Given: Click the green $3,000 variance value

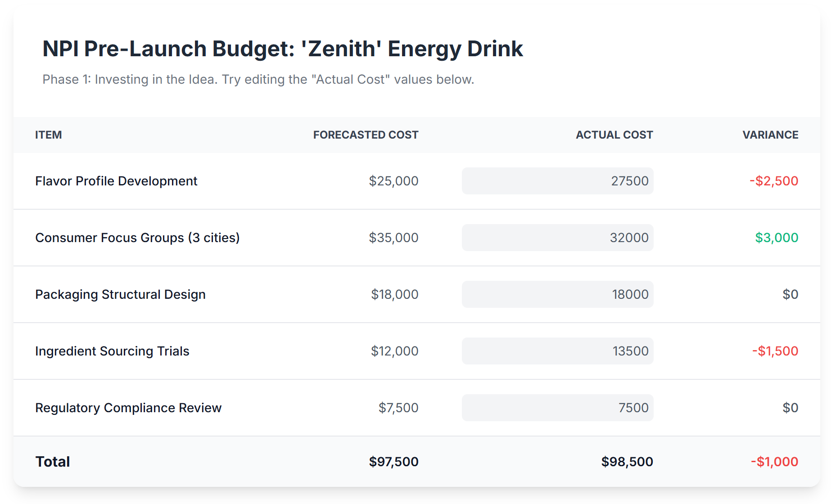Looking at the screenshot, I should coord(777,238).
